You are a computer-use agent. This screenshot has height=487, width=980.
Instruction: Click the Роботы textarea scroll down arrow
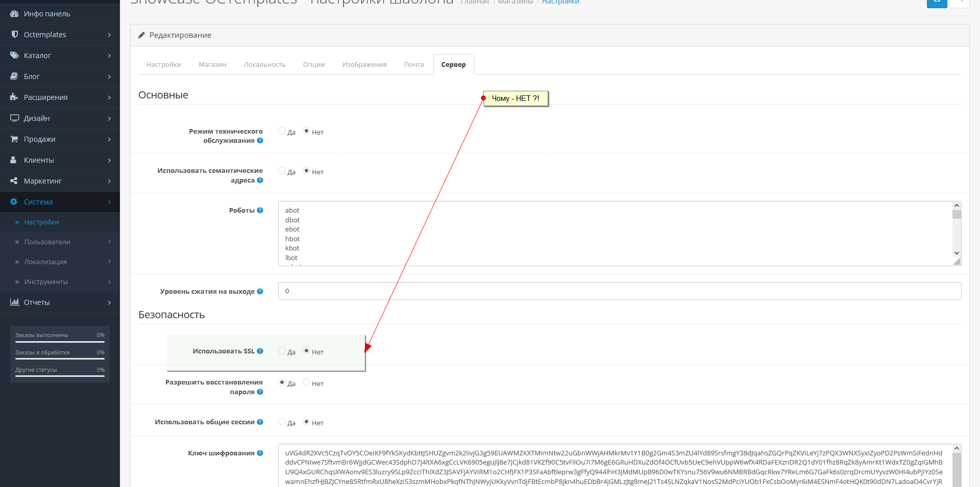click(957, 253)
